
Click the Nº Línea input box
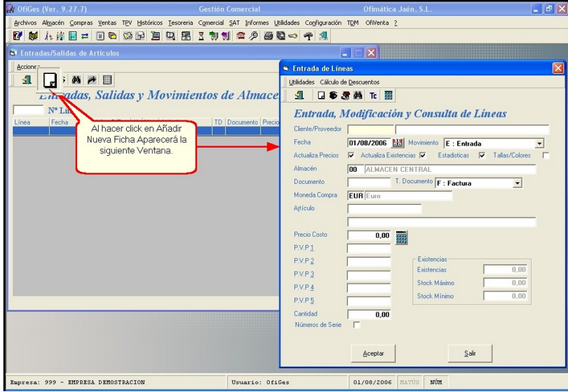(x=28, y=110)
